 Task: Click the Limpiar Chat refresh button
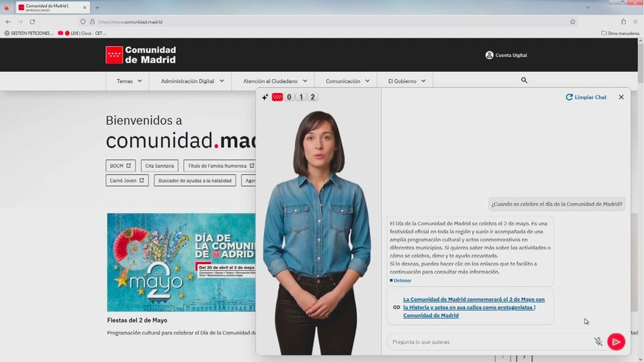[586, 97]
